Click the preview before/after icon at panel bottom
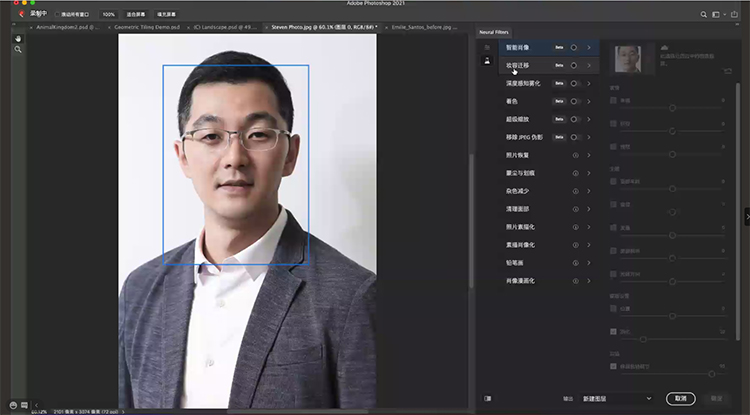Viewport: 750px width, 415px height. click(x=487, y=398)
